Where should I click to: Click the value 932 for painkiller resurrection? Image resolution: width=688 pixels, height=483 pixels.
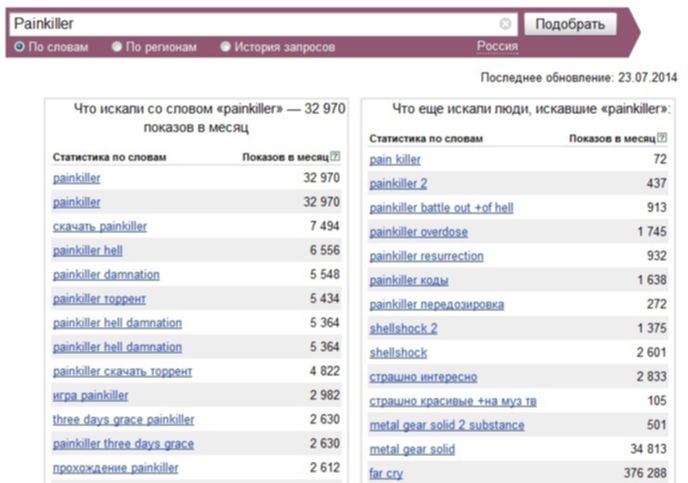pyautogui.click(x=657, y=255)
